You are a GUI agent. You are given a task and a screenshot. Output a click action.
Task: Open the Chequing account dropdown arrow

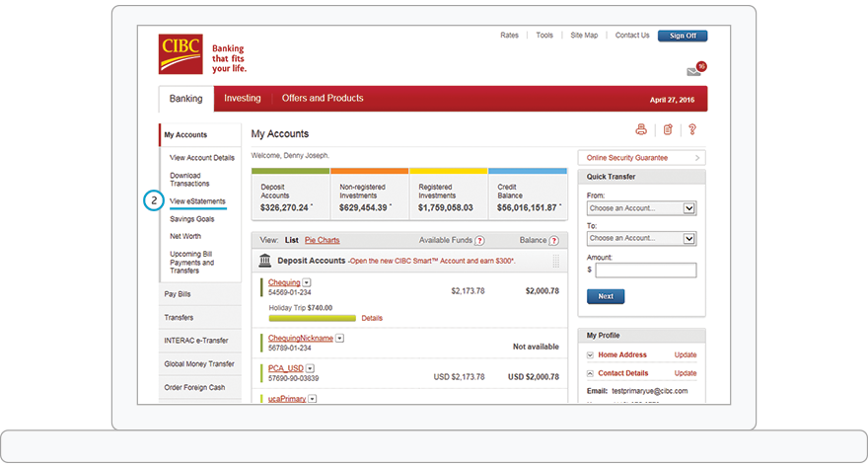tap(307, 282)
